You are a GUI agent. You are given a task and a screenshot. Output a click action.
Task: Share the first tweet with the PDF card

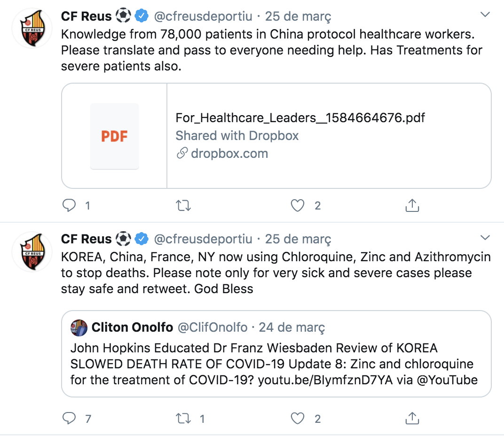coord(412,205)
